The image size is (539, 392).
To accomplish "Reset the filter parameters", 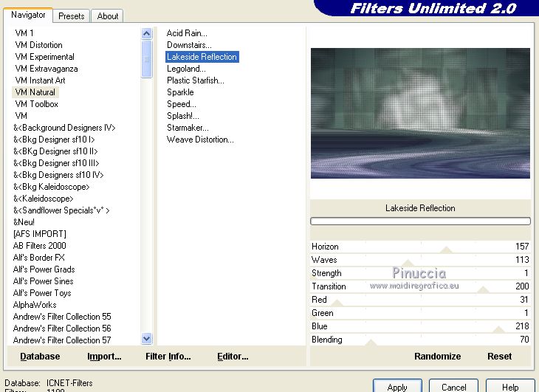I will tap(499, 357).
